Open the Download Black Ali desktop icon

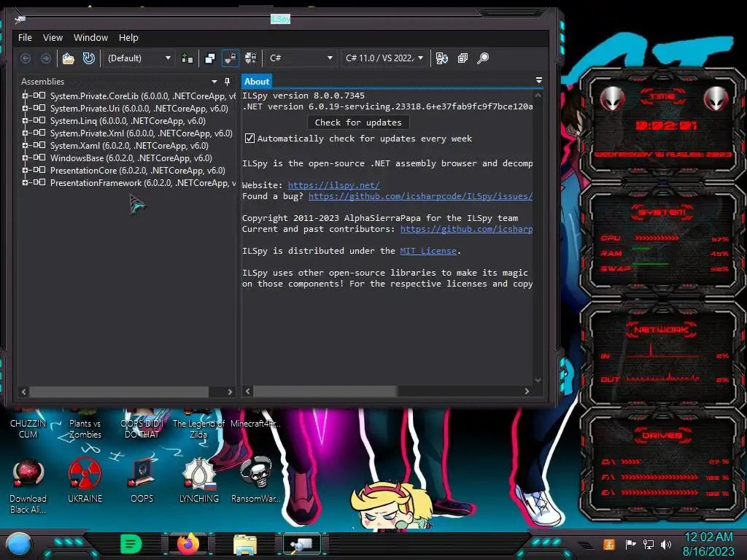28,474
